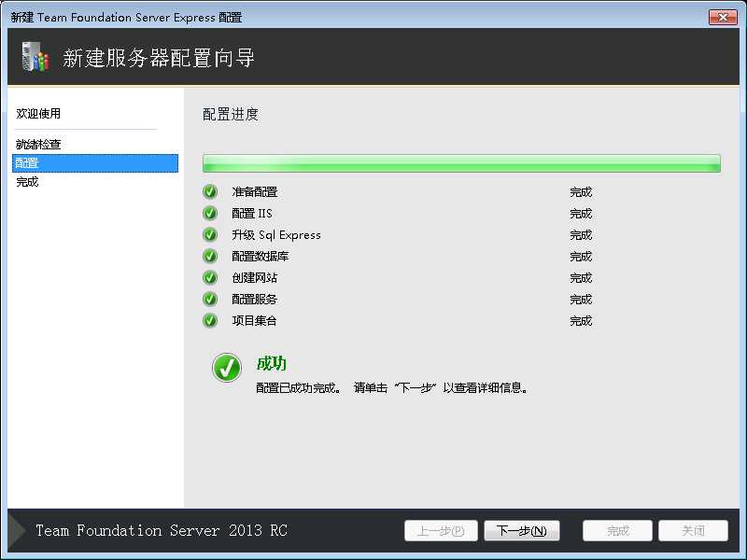Click the 项目集合 step label
The image size is (747, 560).
pyautogui.click(x=254, y=320)
